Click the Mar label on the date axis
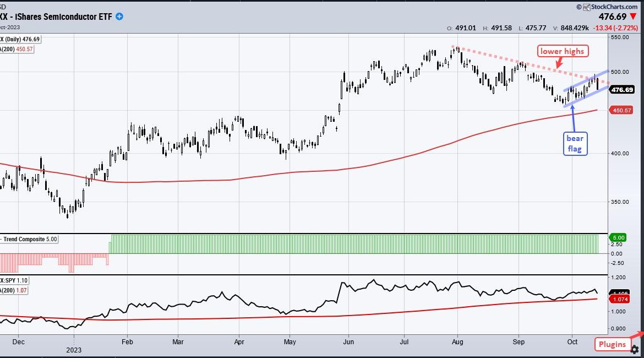 (178, 341)
